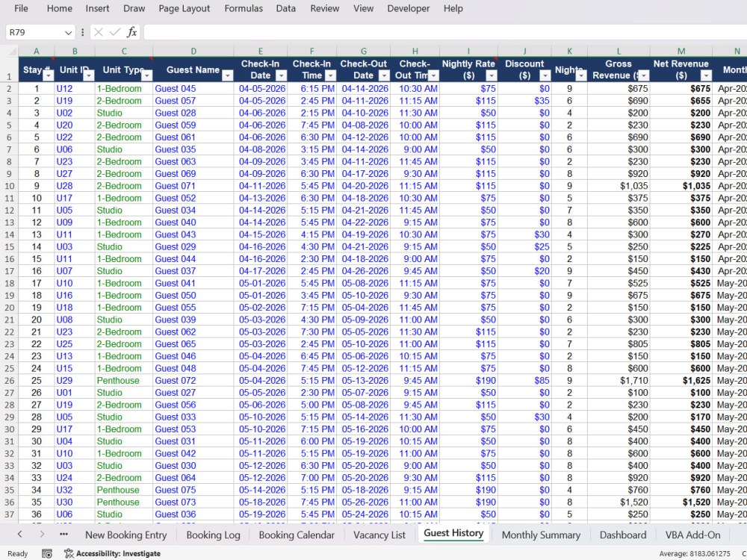Select unit ID cell U29
This screenshot has width=747, height=560.
pos(75,381)
